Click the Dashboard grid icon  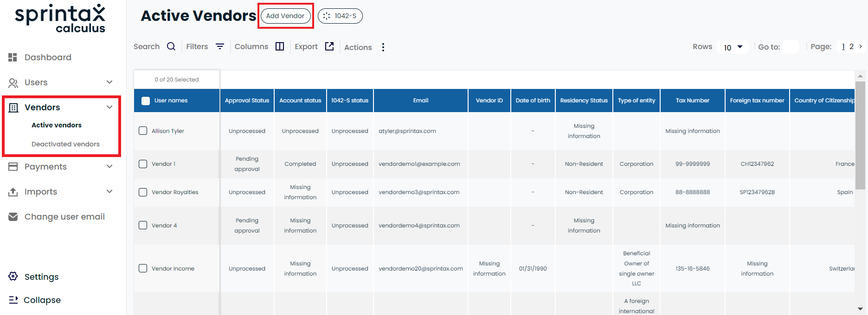click(13, 57)
